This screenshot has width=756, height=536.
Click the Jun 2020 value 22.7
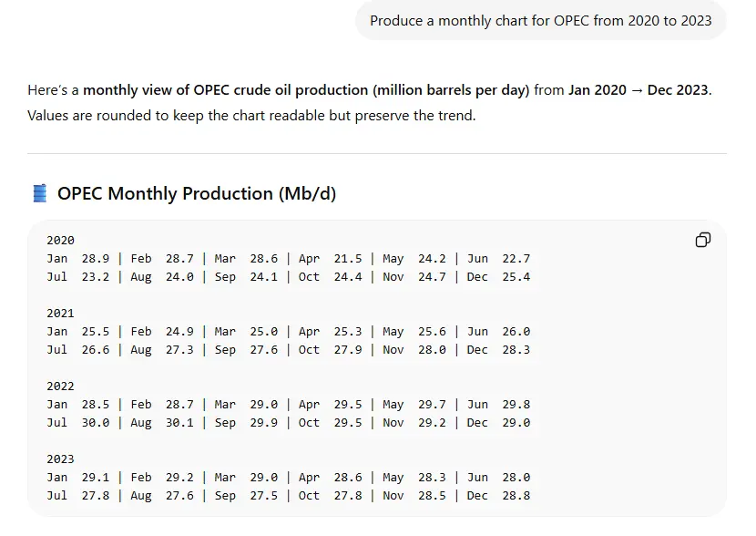tap(516, 259)
